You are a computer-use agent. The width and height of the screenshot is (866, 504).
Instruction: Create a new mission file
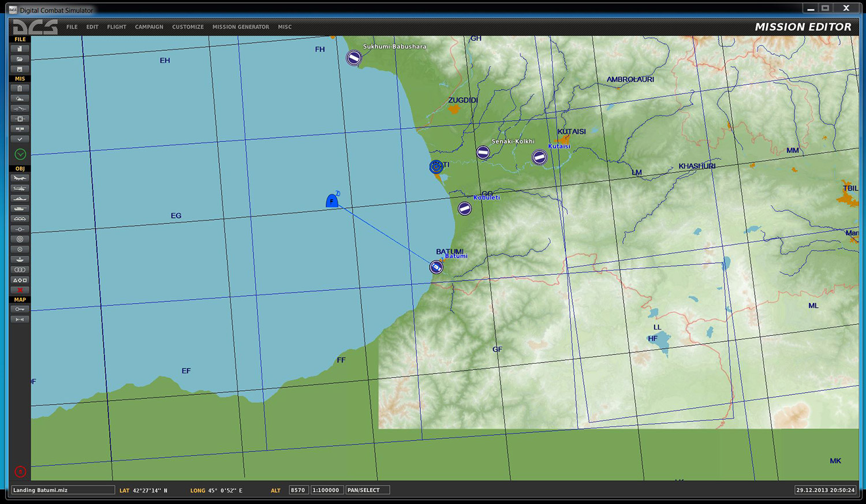20,49
